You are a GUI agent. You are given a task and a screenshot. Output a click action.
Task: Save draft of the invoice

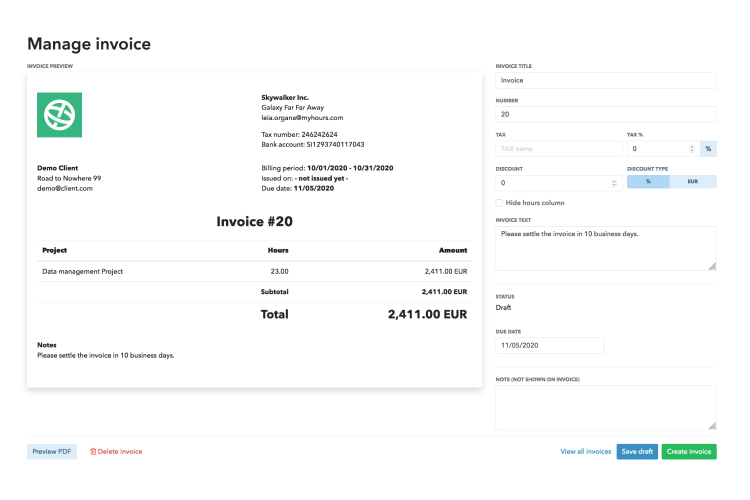[637, 452]
